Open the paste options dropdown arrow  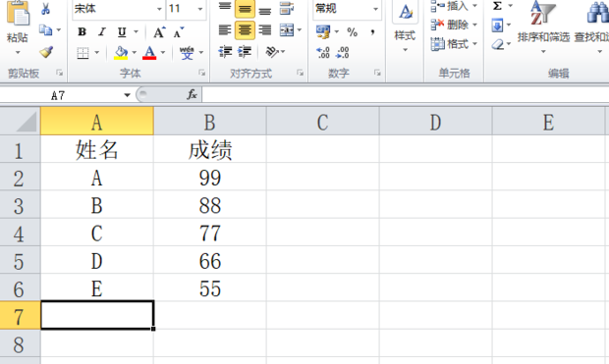click(x=18, y=52)
